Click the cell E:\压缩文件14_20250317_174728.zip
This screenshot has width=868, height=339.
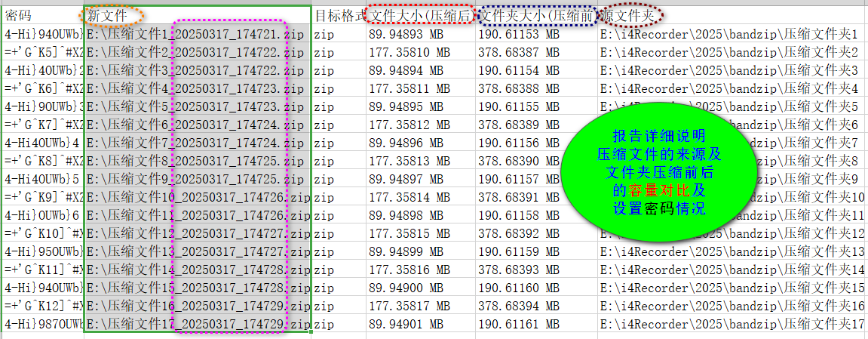coord(198,270)
